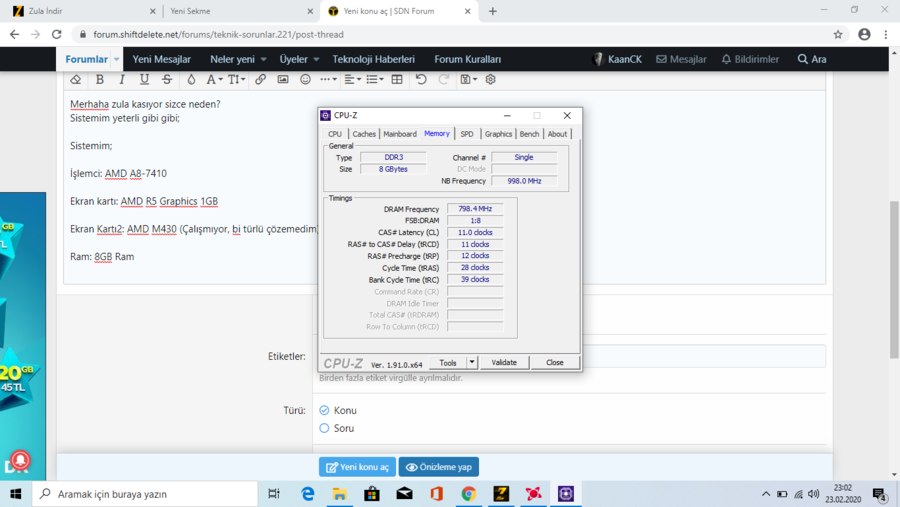Open the drafts save dropdown
Image resolution: width=900 pixels, height=507 pixels.
(468, 80)
